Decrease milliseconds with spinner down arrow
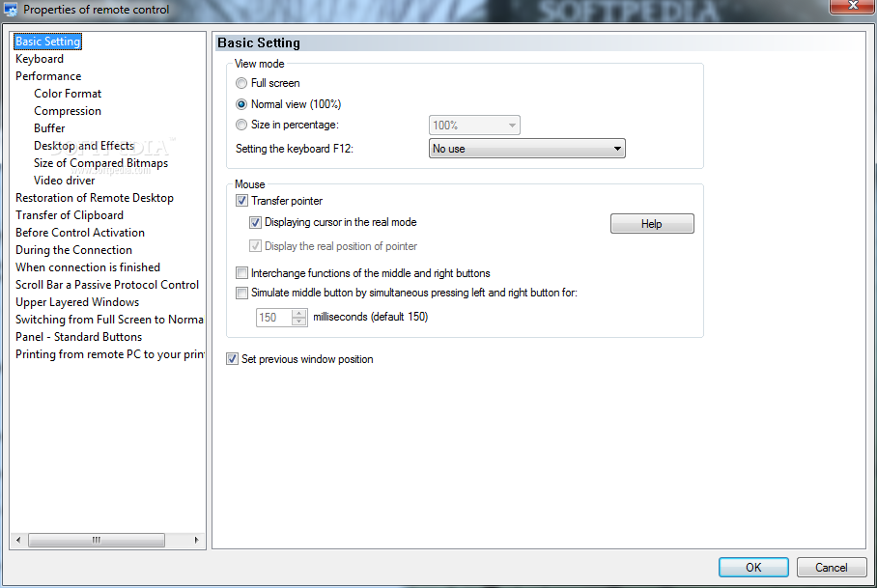This screenshot has width=877, height=588. (299, 322)
